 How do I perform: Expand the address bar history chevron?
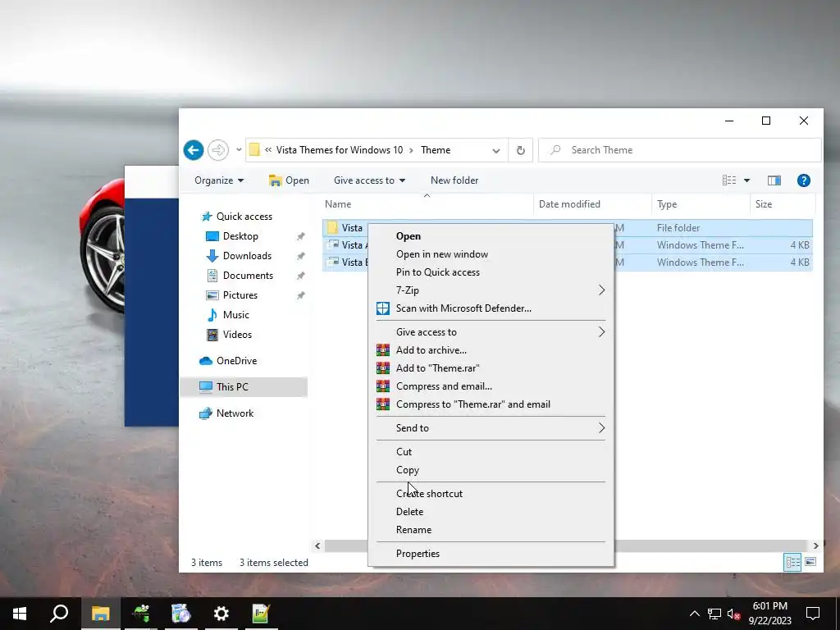coord(496,151)
